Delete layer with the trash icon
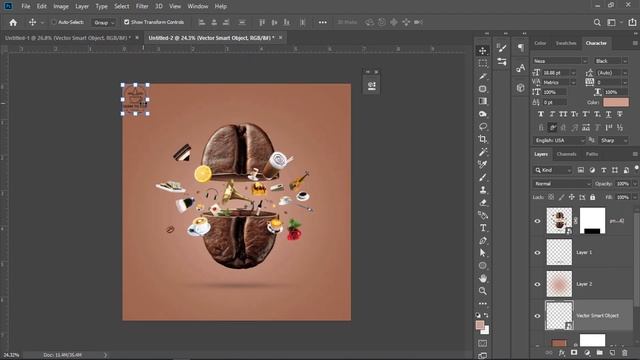640x360 pixels. [x=624, y=353]
